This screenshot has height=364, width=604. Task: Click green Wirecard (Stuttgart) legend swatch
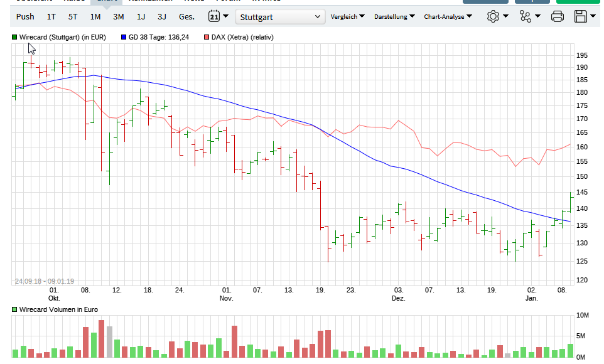(14, 37)
